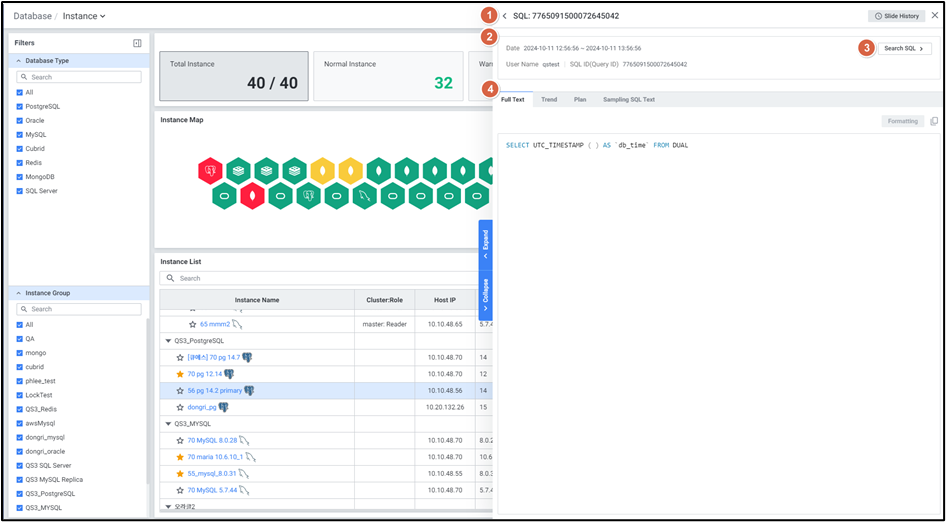Unstar the 70 maria 10.6.10_1 instance

point(180,457)
